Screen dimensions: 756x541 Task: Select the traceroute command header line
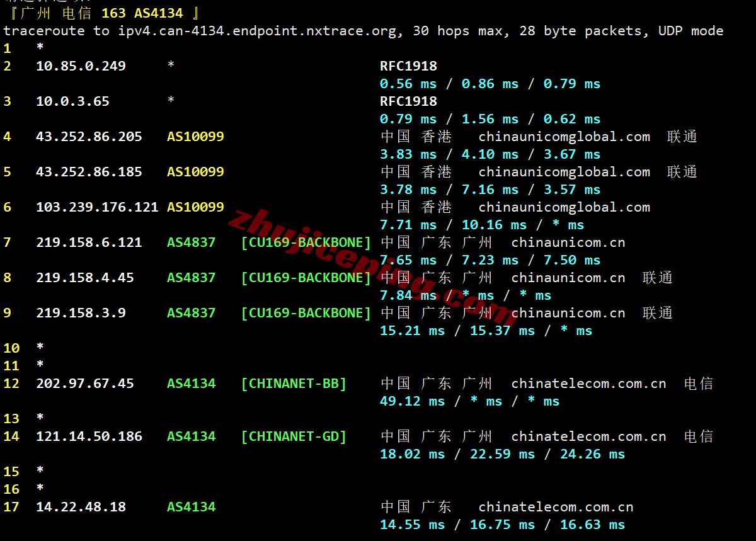pos(364,31)
